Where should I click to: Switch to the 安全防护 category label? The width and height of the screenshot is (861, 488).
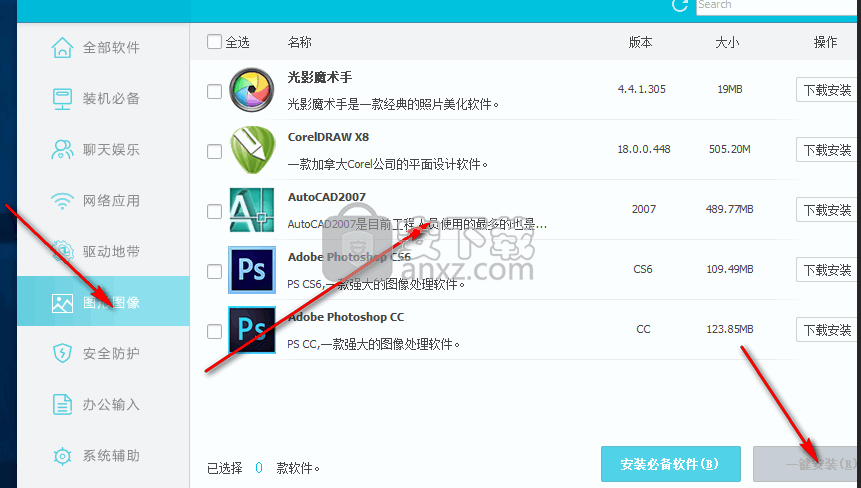tap(111, 354)
